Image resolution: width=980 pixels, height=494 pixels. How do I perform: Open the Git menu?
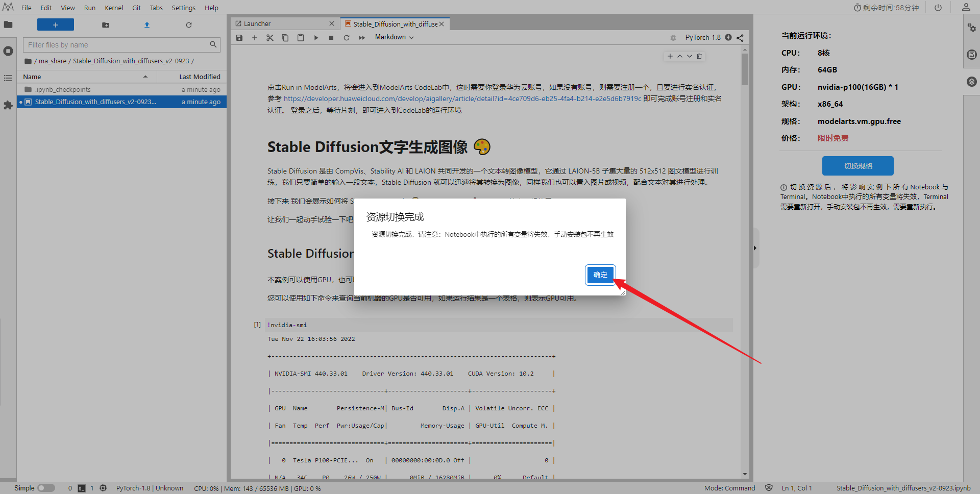(x=137, y=8)
